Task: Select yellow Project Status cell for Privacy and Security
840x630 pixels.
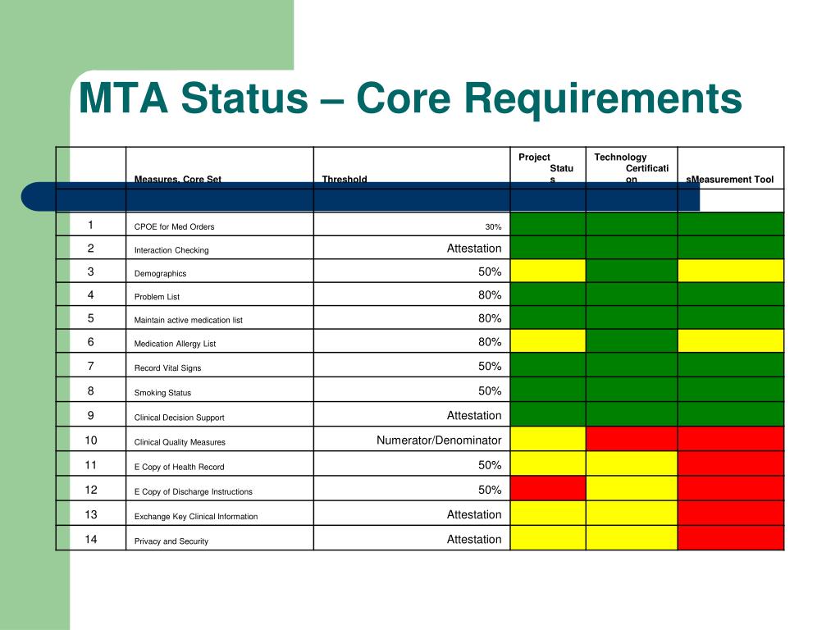Action: point(548,538)
